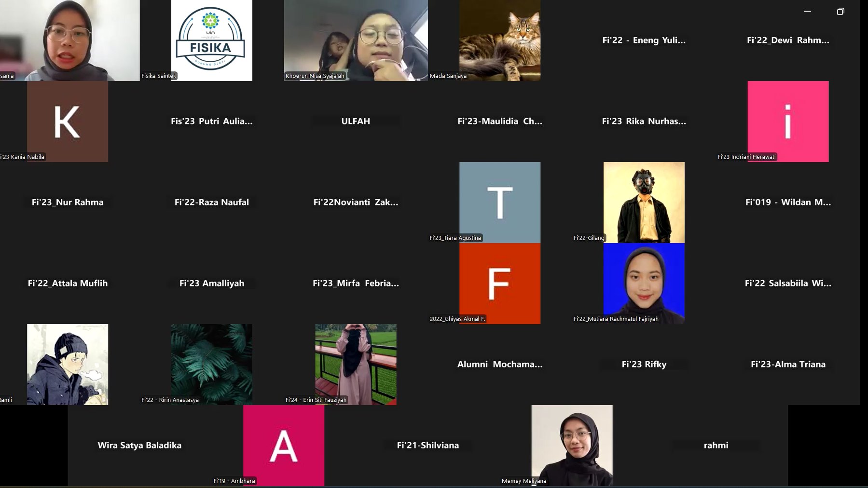The height and width of the screenshot is (488, 868).
Task: Click the brown K avatar of Kania Nabila
Action: 68,122
